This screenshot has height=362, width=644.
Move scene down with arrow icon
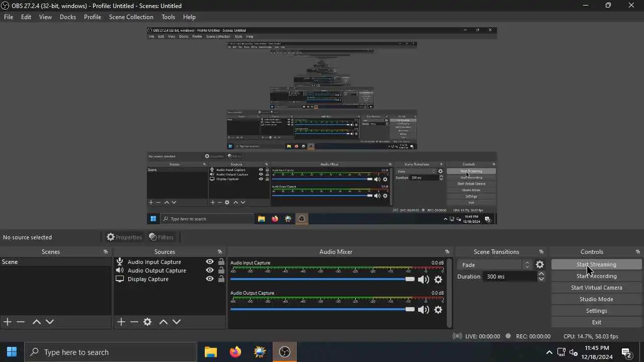(50, 322)
